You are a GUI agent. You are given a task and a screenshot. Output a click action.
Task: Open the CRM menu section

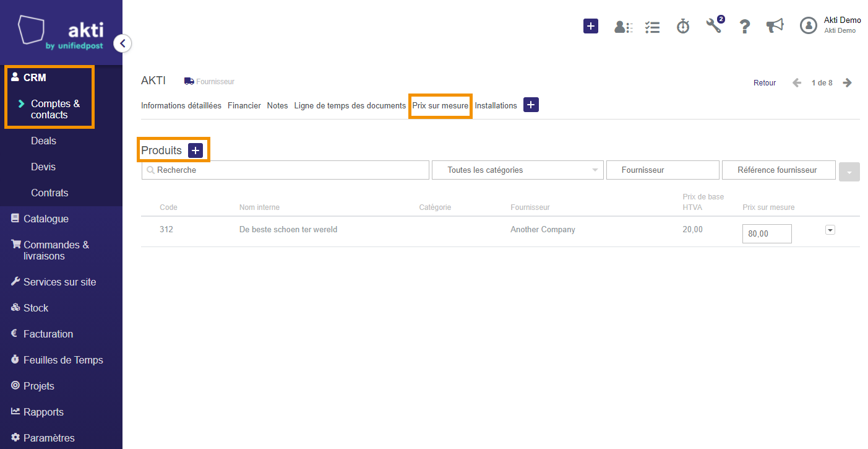coord(35,77)
